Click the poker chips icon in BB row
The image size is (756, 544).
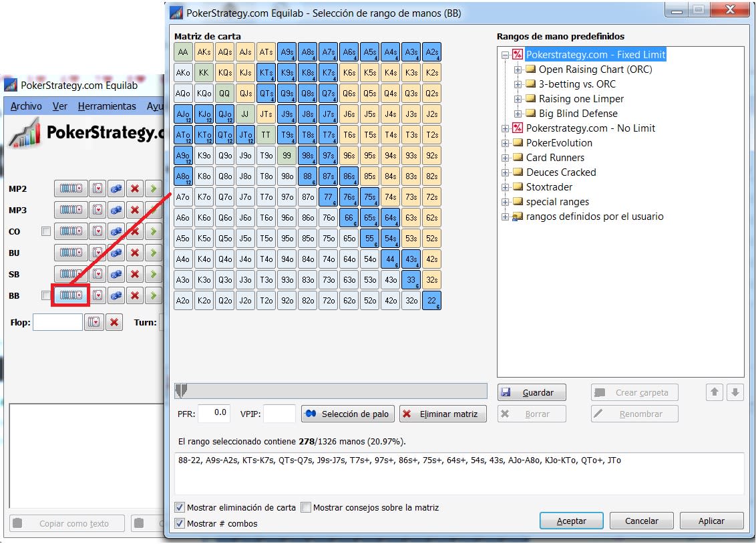click(x=116, y=295)
